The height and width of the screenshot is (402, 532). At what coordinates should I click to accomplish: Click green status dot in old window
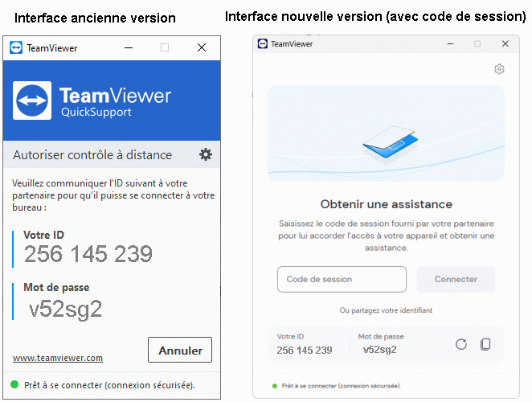[14, 384]
